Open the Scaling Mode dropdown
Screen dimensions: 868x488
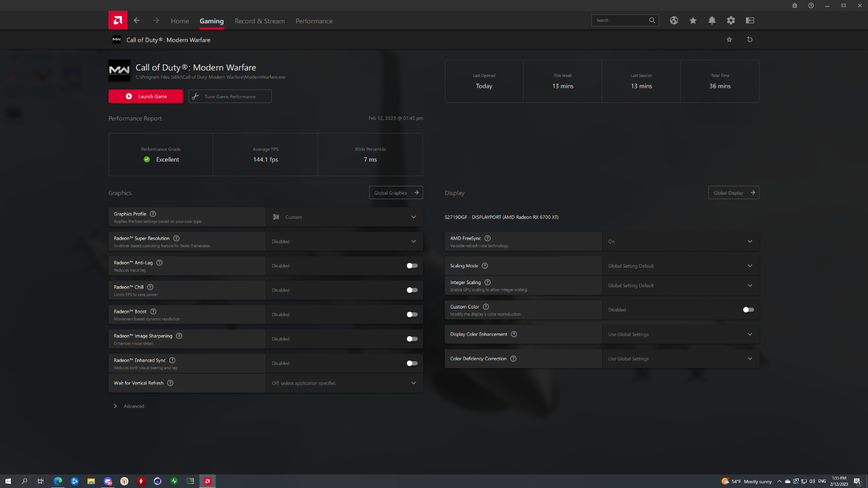pyautogui.click(x=681, y=266)
